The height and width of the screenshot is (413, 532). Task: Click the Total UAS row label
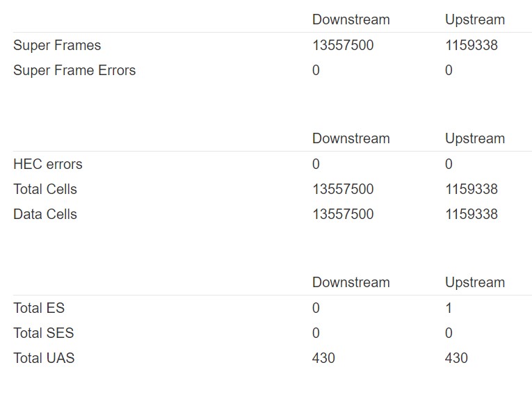(x=44, y=358)
